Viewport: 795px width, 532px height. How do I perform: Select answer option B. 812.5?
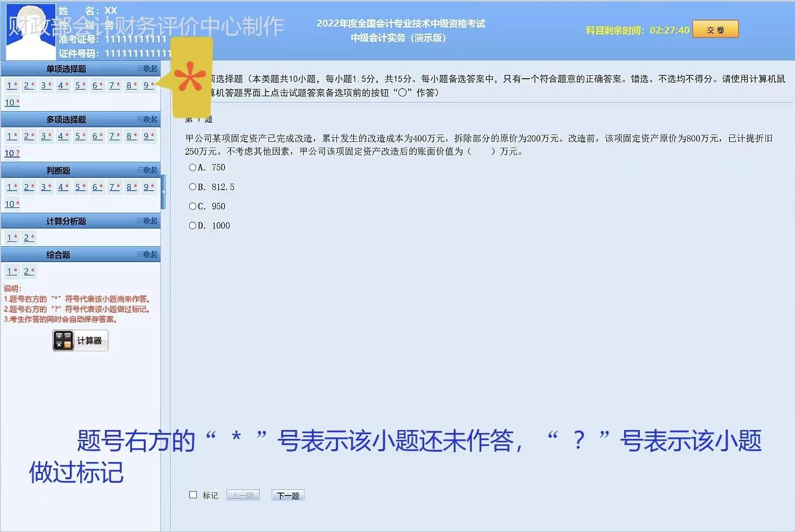(192, 187)
